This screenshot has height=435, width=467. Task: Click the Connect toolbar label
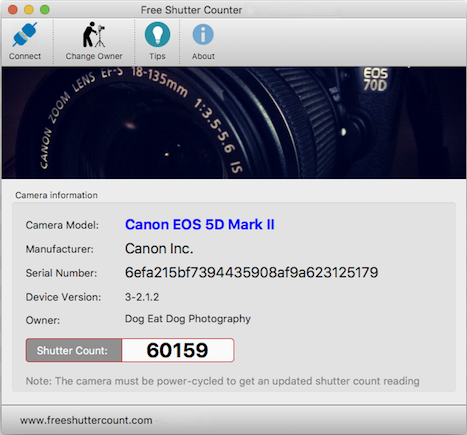pos(25,56)
